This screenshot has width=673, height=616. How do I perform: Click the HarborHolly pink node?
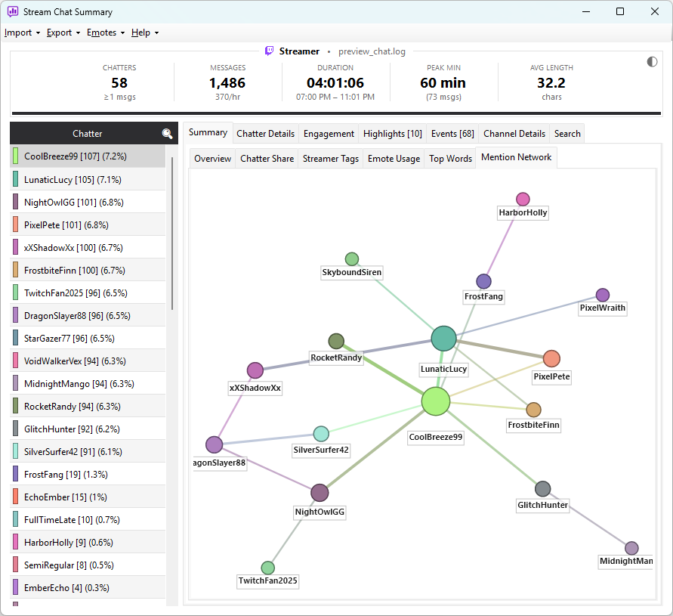[523, 200]
